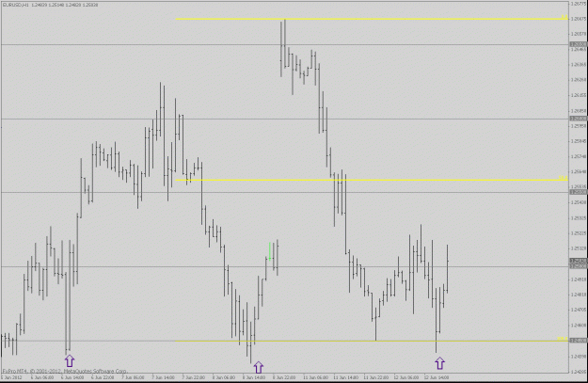Select the middle yellow Fibonacci 50.0 level line

[x=372, y=180]
